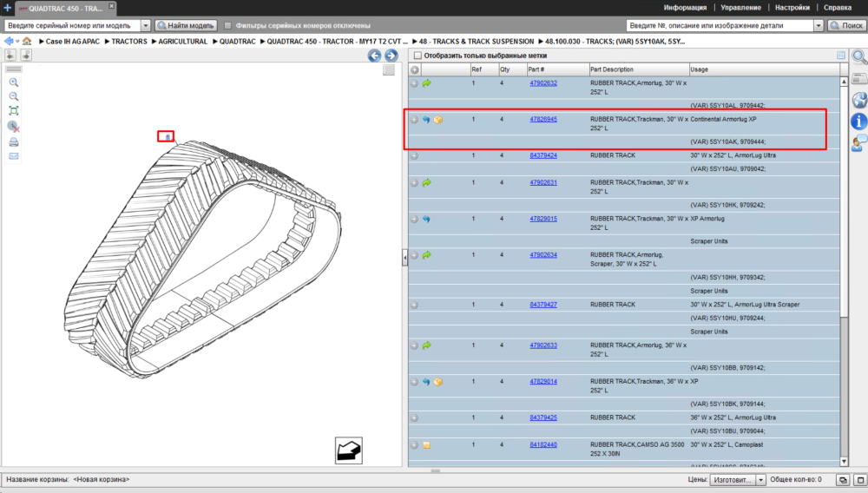Zoom out of the track diagram

coord(14,97)
